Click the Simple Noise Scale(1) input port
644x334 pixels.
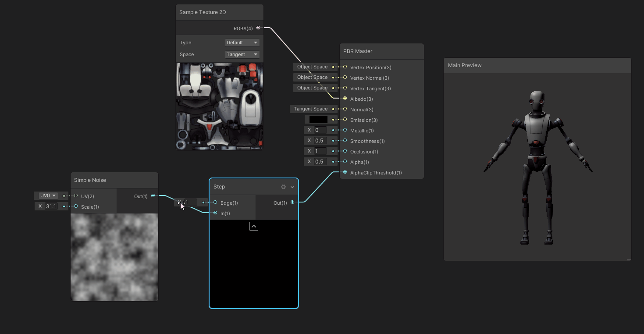tap(76, 206)
